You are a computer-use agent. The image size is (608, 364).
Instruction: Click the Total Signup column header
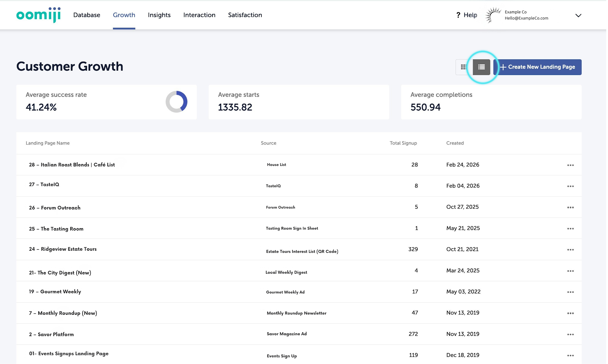coord(403,143)
